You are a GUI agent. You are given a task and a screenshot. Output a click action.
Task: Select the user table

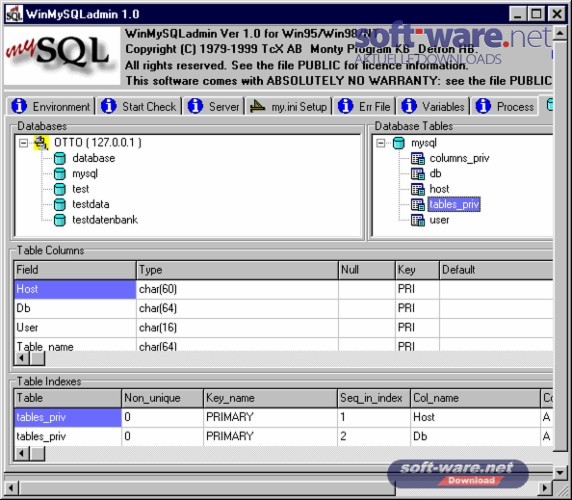pyautogui.click(x=439, y=220)
